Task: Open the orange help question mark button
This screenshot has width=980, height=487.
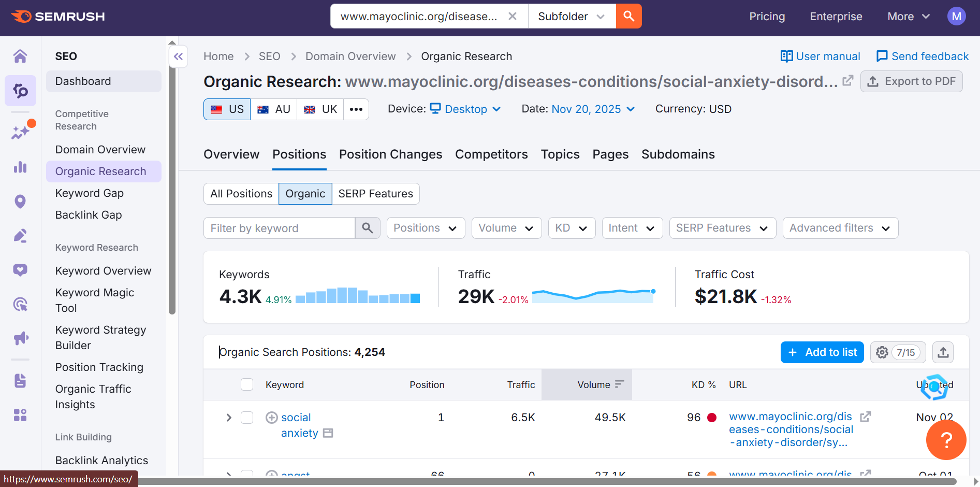Action: click(946, 440)
